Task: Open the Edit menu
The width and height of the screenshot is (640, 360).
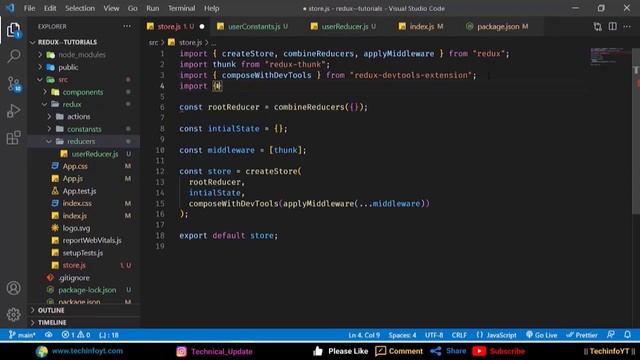Action: pos(50,8)
